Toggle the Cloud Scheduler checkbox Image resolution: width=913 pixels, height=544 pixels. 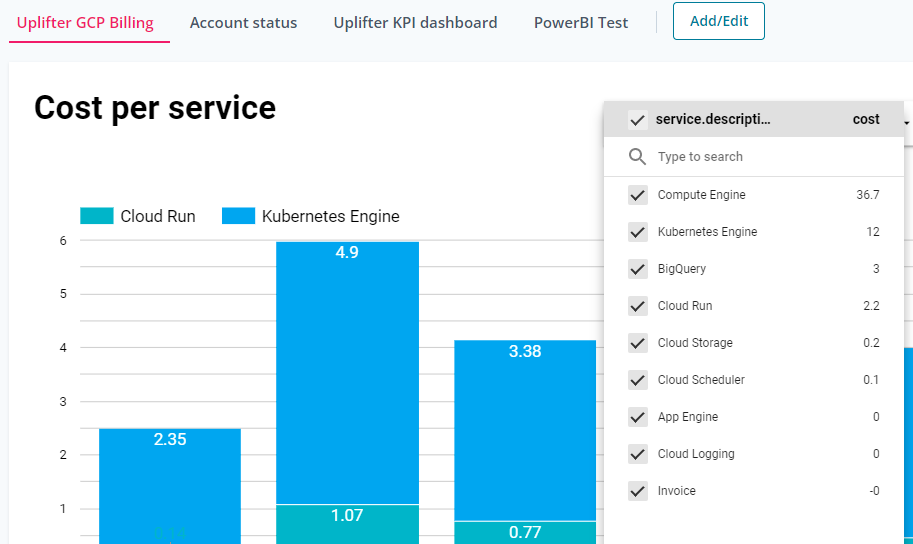pos(638,380)
